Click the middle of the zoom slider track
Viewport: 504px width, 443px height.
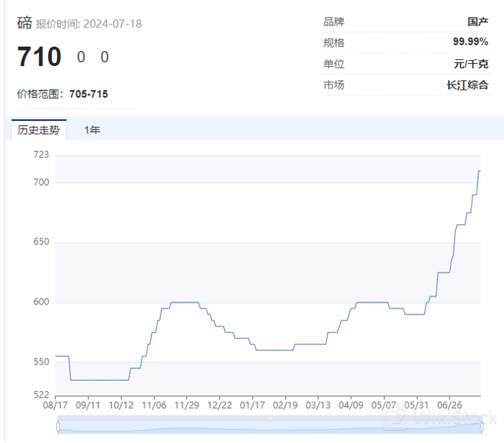[270, 426]
